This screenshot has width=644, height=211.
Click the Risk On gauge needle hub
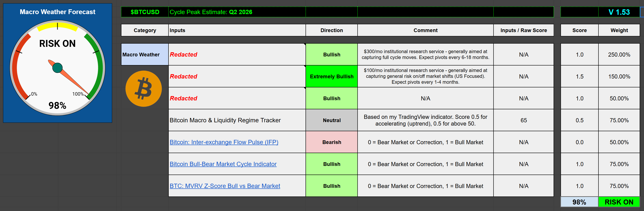57,68
